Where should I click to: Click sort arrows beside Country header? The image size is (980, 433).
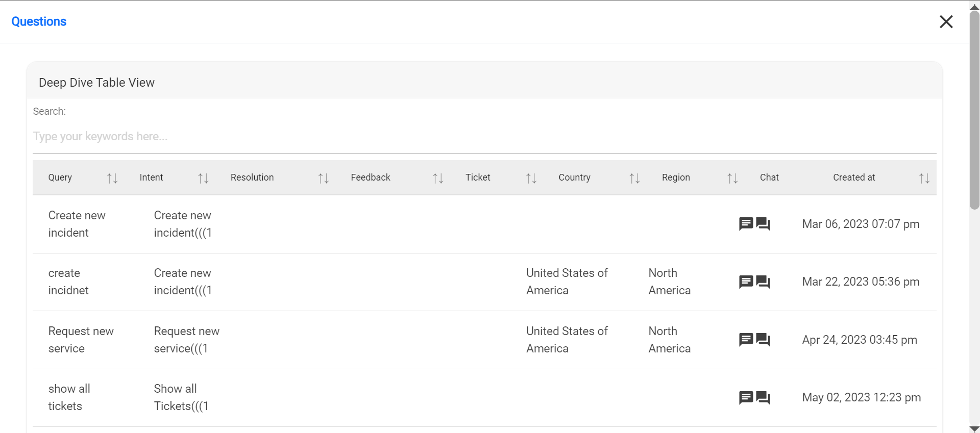click(634, 178)
